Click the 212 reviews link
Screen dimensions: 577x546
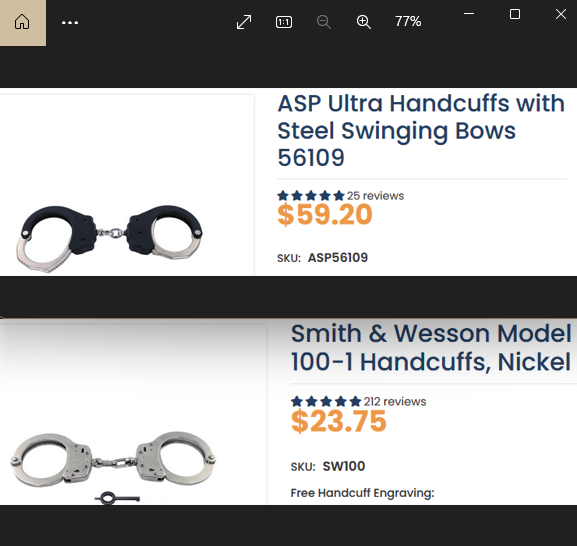(395, 401)
